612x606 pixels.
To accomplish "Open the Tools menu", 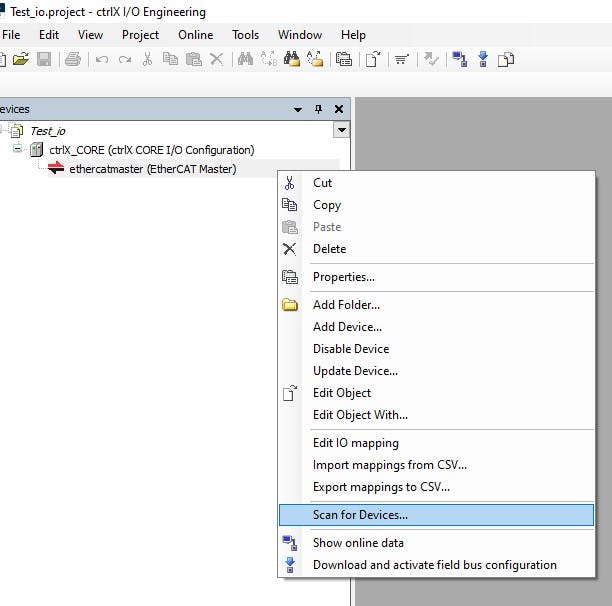I will [246, 35].
